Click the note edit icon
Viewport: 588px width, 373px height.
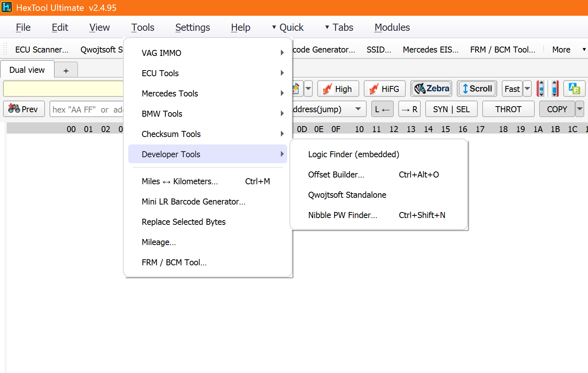pos(296,89)
